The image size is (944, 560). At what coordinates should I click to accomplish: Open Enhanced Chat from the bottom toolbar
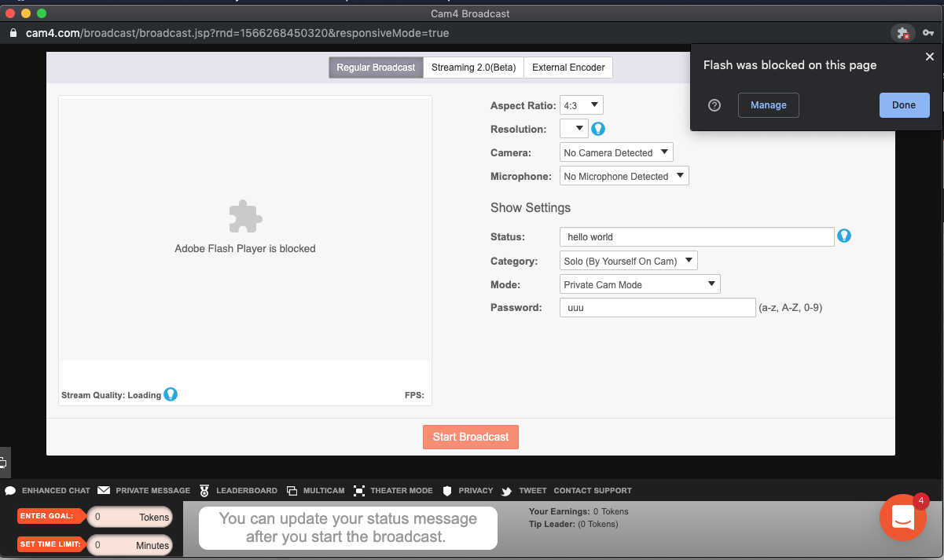tap(48, 490)
